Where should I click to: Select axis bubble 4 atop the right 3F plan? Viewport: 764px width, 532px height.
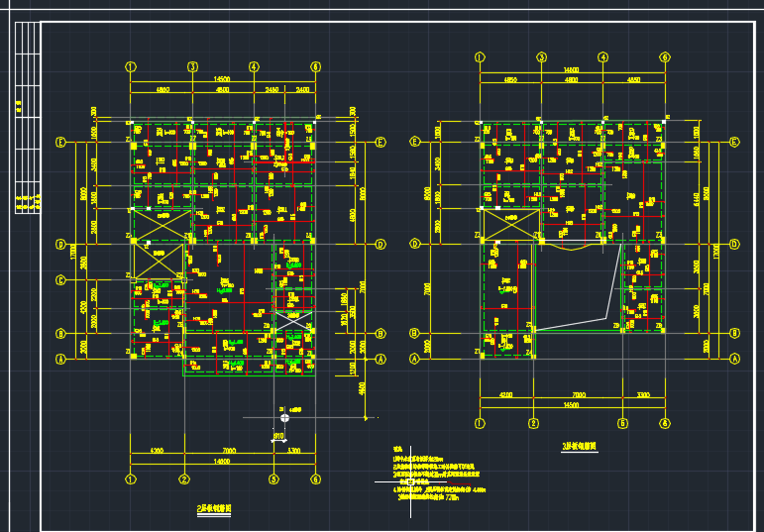pyautogui.click(x=603, y=57)
